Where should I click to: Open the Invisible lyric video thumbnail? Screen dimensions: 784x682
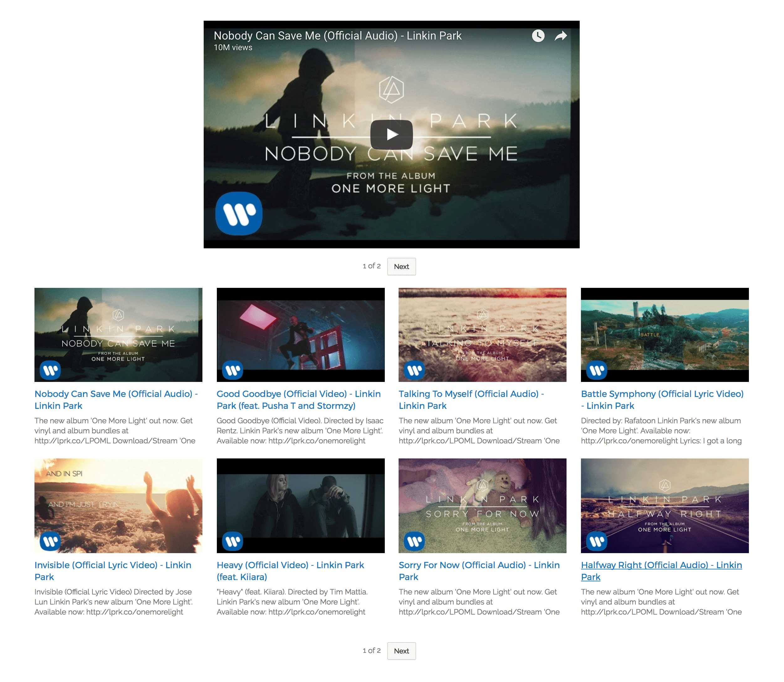coord(118,505)
